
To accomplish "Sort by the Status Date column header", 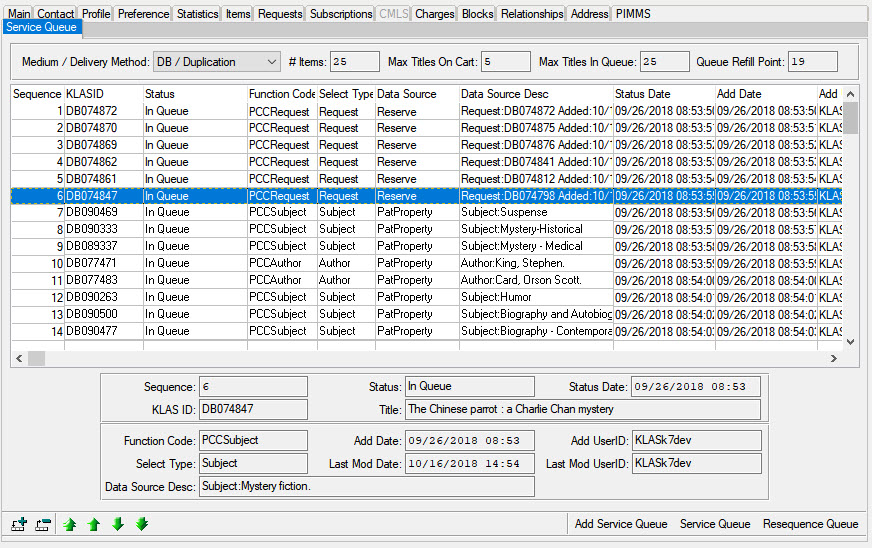I will pos(664,94).
